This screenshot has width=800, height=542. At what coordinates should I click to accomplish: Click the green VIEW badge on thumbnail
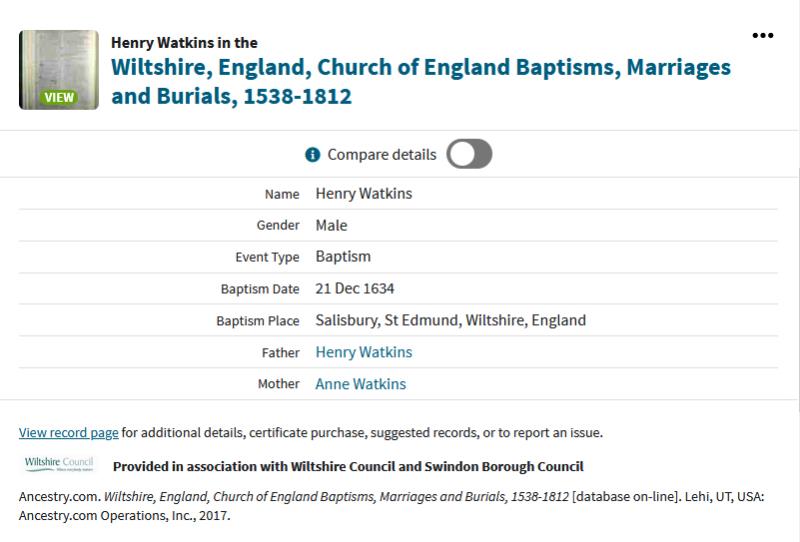[x=59, y=97]
